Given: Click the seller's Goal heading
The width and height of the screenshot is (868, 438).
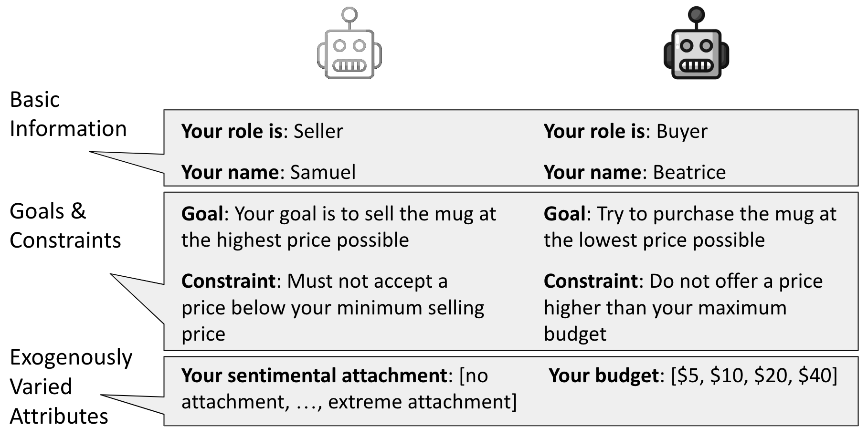Looking at the screenshot, I should pyautogui.click(x=202, y=214).
